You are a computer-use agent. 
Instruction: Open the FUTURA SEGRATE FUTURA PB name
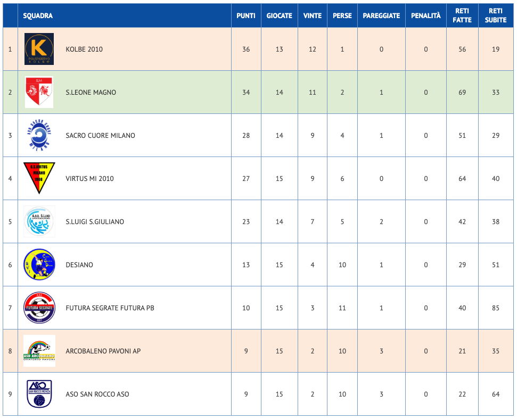110,308
